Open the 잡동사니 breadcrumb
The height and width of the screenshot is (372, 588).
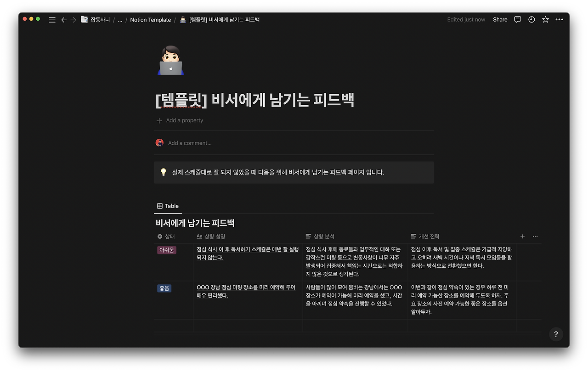(100, 20)
